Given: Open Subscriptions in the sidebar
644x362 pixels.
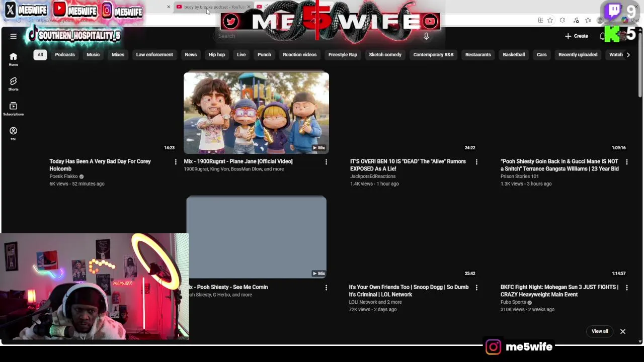Looking at the screenshot, I should coord(13,109).
